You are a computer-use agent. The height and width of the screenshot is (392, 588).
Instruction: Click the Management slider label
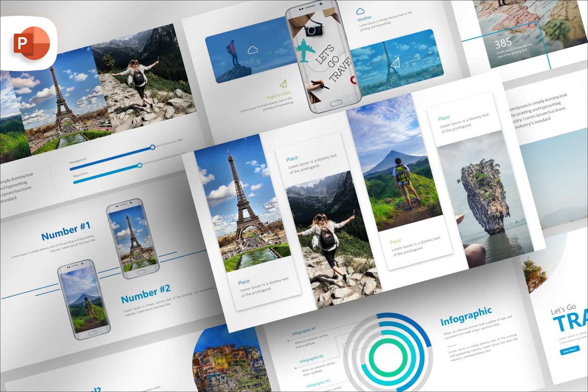click(77, 160)
